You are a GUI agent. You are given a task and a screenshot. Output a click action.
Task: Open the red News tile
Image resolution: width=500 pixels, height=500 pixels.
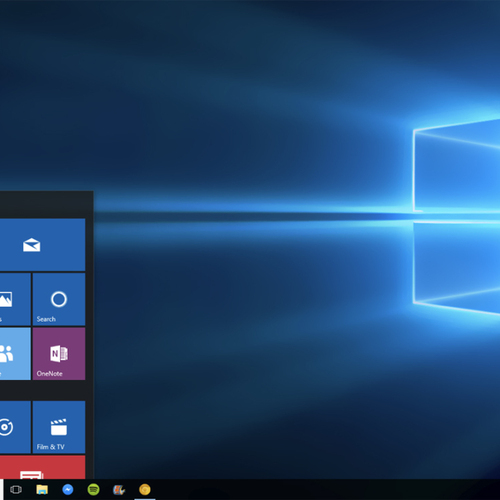pyautogui.click(x=42, y=467)
